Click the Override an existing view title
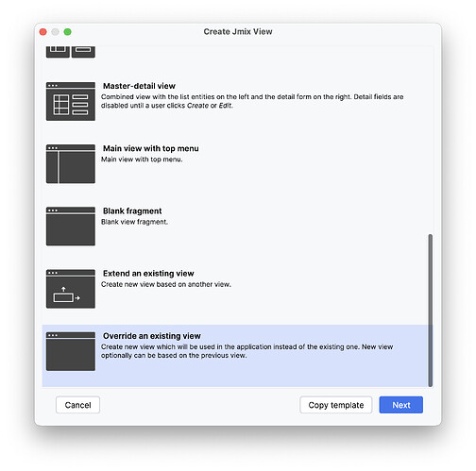Viewport: 476px width, 471px height. (152, 336)
